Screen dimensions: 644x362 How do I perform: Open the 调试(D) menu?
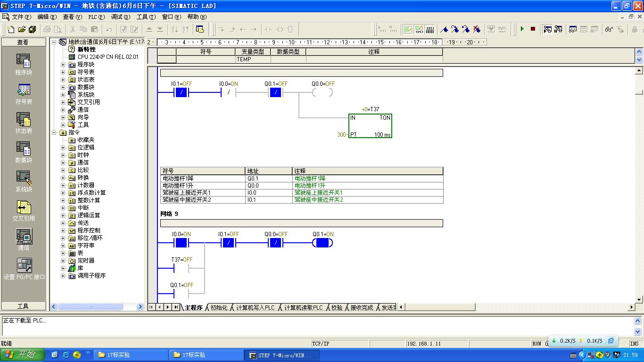[120, 17]
